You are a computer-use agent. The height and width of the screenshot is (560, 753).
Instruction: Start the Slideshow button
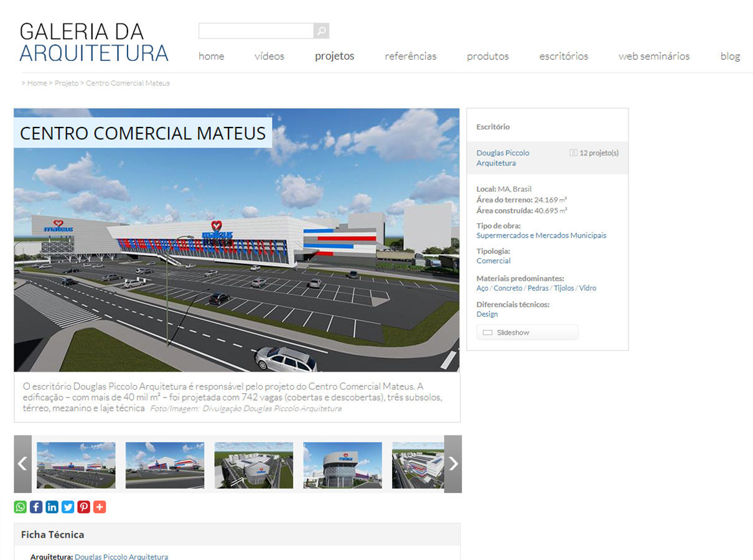point(528,333)
